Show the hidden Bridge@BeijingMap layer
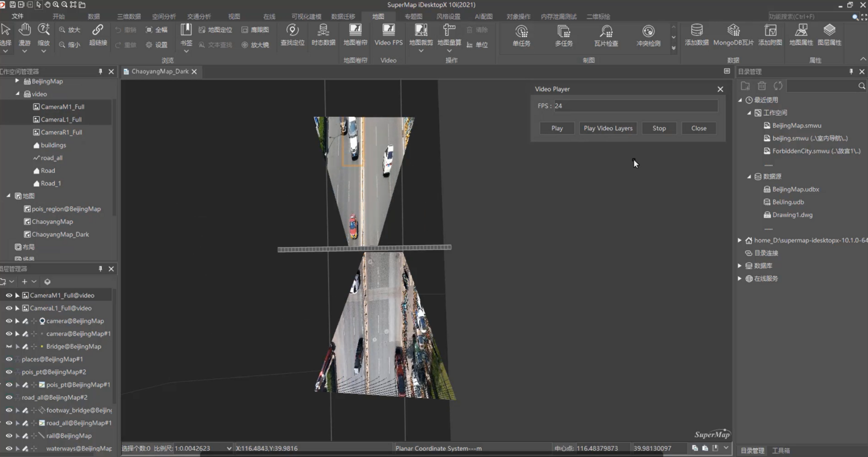The height and width of the screenshot is (457, 868). click(9, 347)
